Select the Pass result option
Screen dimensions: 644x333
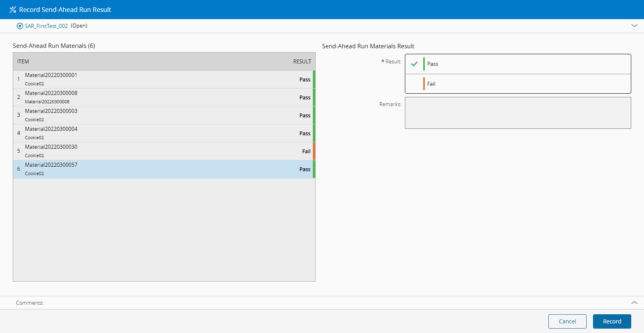click(518, 64)
